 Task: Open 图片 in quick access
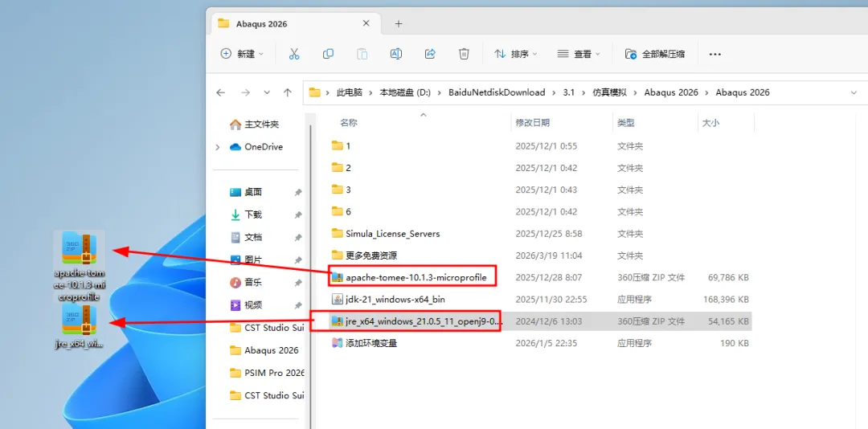coord(247,259)
